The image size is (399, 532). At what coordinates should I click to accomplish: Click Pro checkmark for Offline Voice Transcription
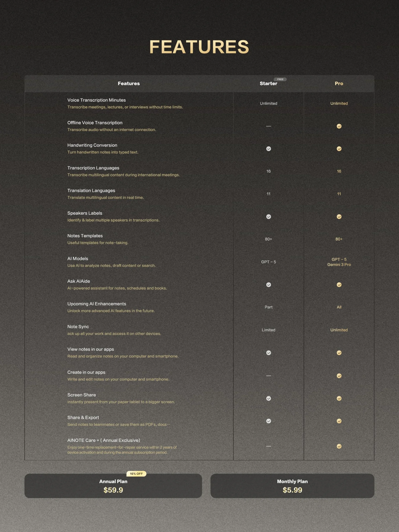(x=339, y=126)
